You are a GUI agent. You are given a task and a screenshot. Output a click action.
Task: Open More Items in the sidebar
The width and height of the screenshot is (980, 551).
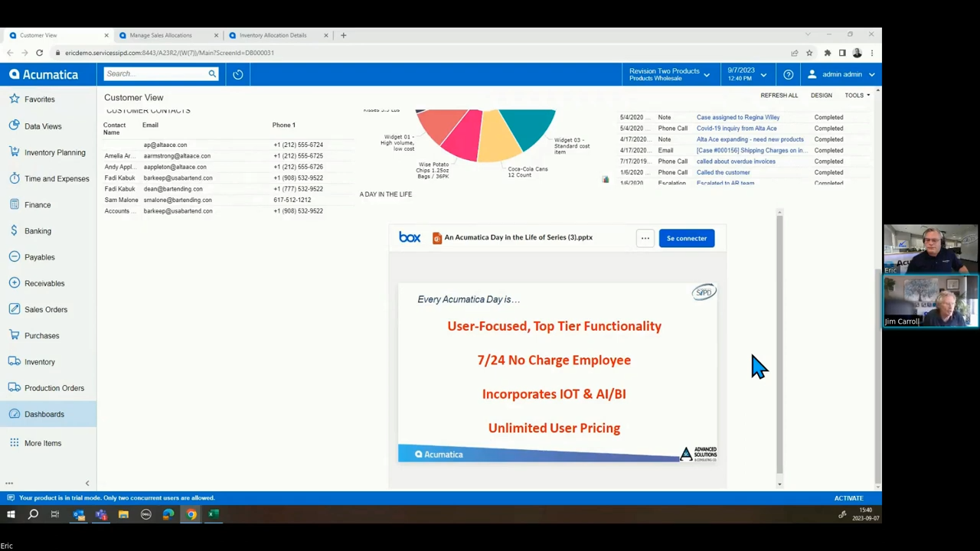point(42,443)
